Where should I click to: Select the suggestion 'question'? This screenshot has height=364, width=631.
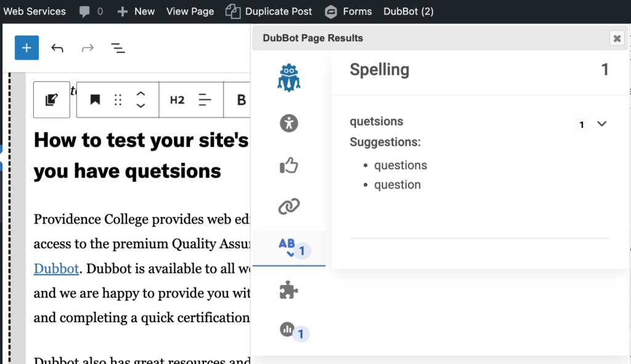(x=397, y=185)
